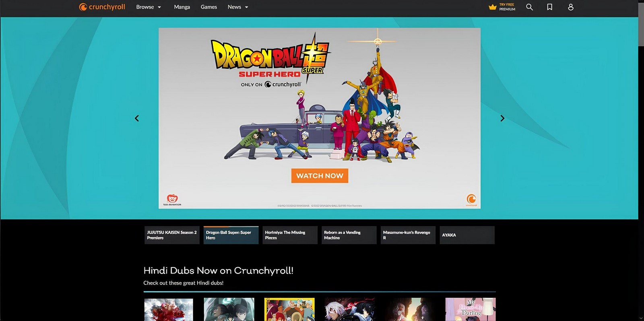644x321 pixels.
Task: Select Dragon Ball Super: Super Hero tab
Action: pyautogui.click(x=231, y=235)
